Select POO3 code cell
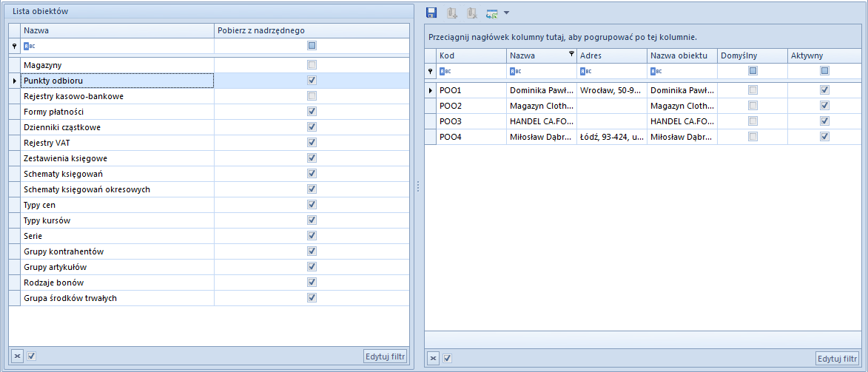This screenshot has width=868, height=372. pos(471,121)
